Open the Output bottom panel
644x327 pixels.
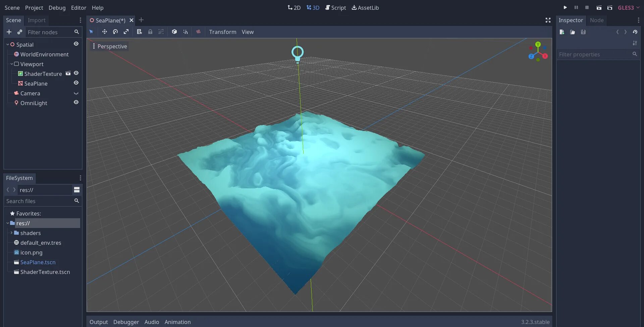pyautogui.click(x=99, y=322)
